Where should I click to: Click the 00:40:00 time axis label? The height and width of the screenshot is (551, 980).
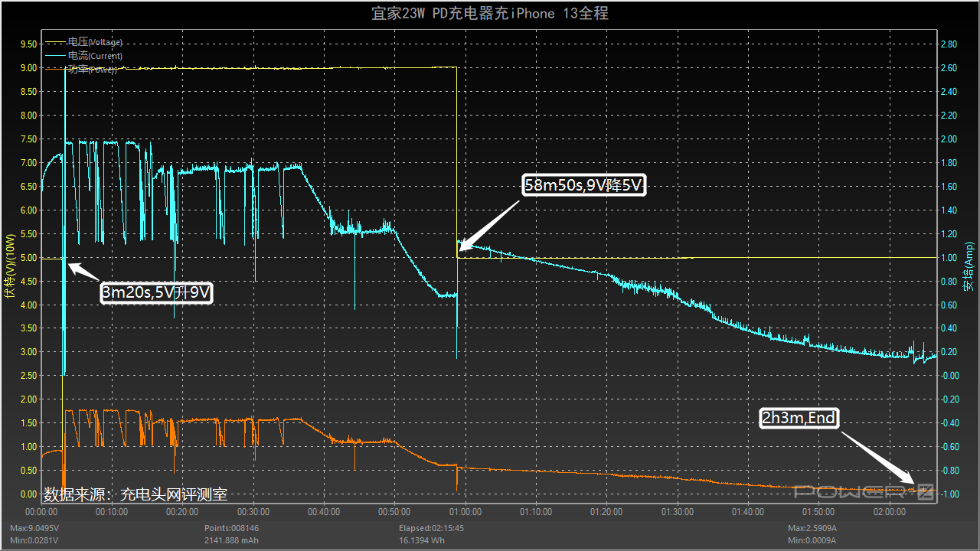(x=324, y=511)
